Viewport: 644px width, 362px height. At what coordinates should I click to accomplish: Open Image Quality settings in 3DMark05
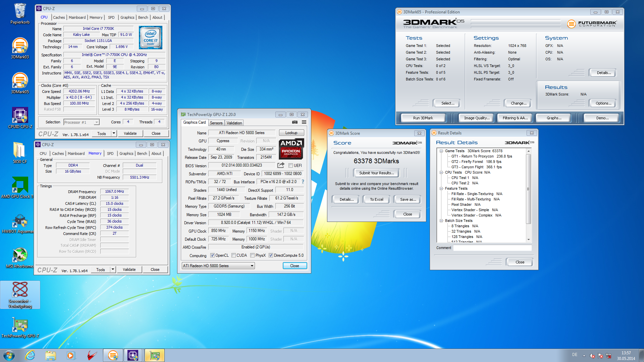coord(477,118)
